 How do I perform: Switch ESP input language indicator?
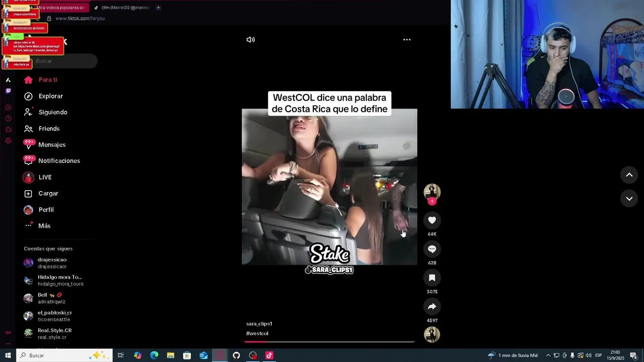click(599, 355)
